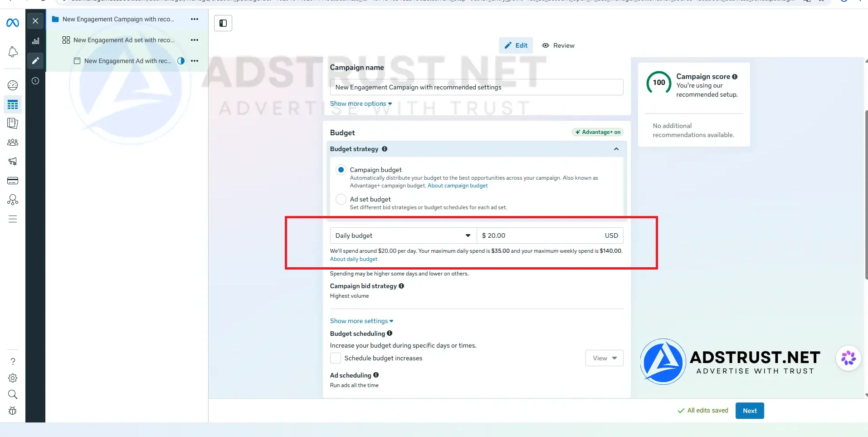
Task: Select New Engagement Ad set in the tree
Action: [123, 40]
